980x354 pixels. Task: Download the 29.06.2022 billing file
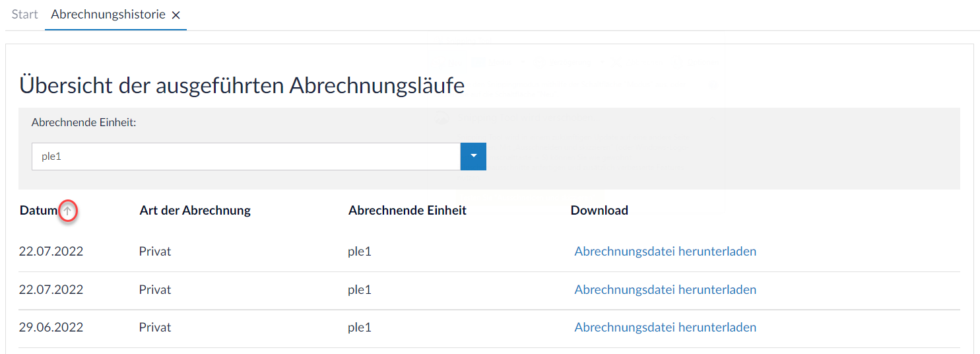pos(665,328)
